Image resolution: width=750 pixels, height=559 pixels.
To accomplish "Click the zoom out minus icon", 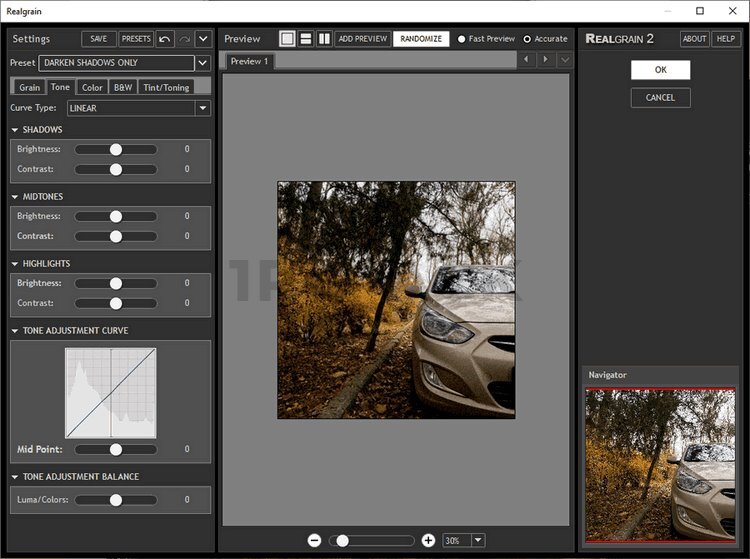I will [314, 540].
